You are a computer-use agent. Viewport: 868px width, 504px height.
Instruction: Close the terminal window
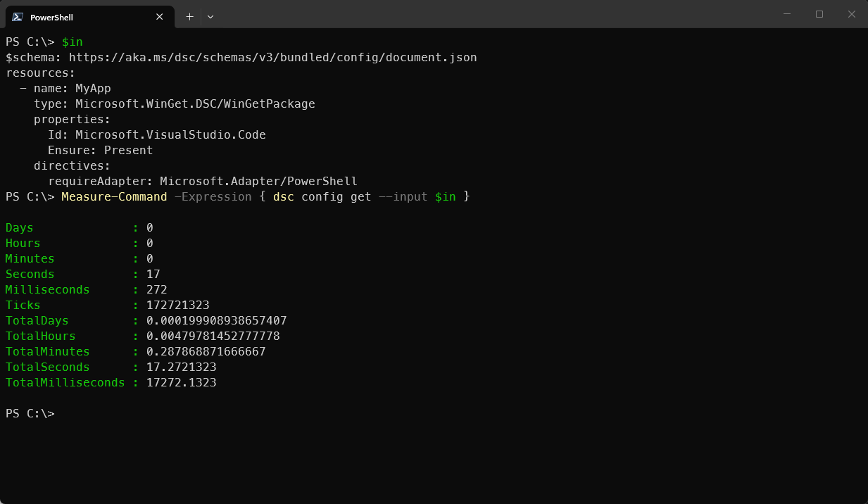point(852,14)
